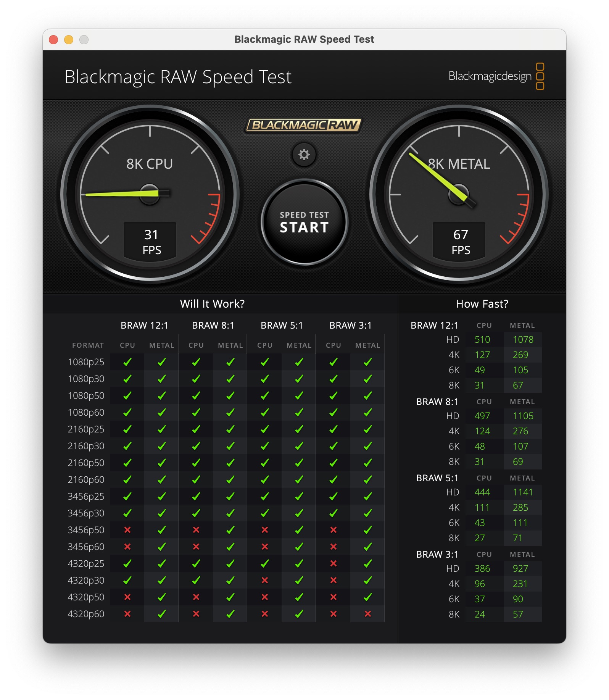Click value 386 for BRAW 3:1 HD CPU
The image size is (609, 700).
tap(482, 568)
